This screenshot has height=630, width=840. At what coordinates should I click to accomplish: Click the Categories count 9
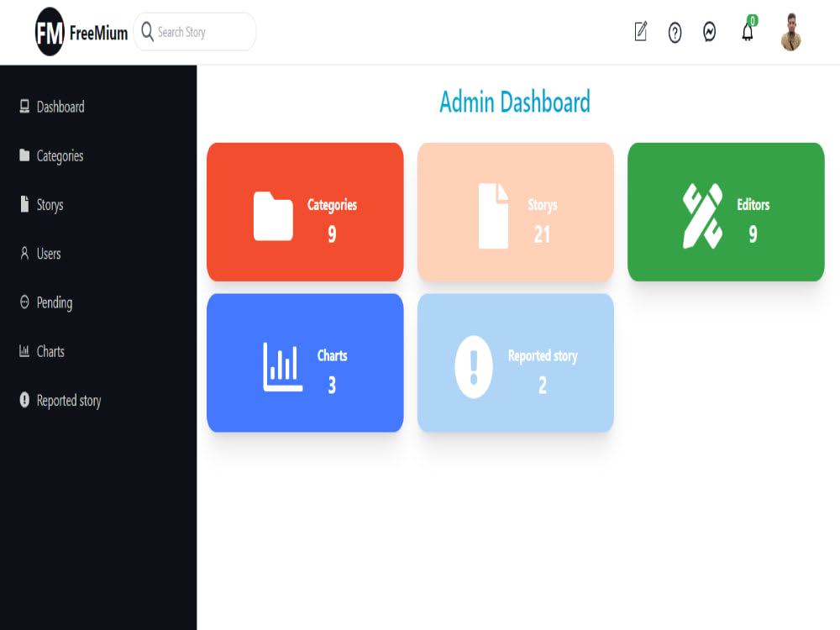332,234
